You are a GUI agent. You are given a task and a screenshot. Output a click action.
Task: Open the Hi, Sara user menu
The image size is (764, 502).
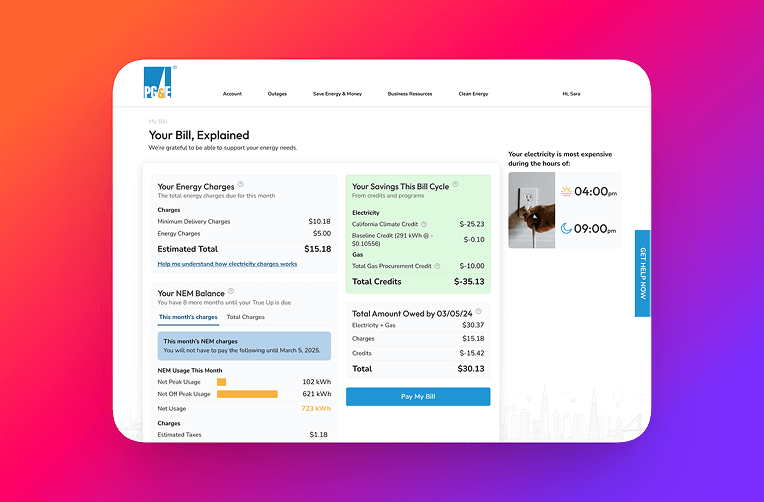click(571, 94)
